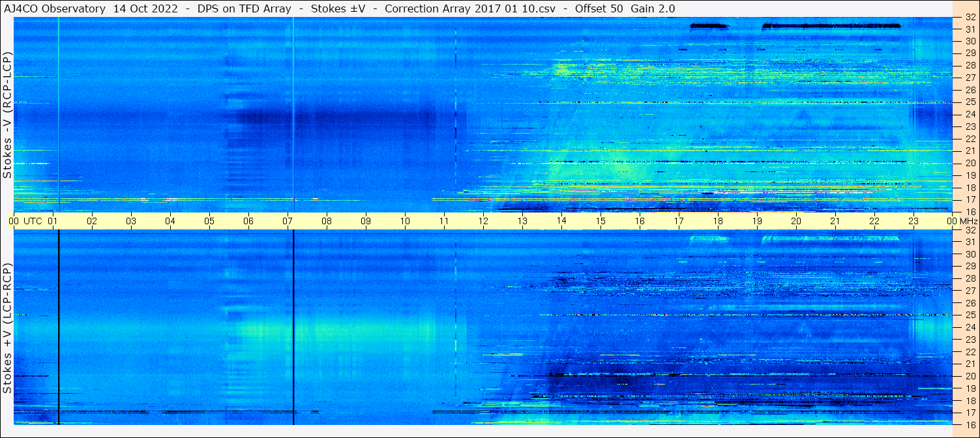Select the 06 hour tick on the time axis
The width and height of the screenshot is (980, 438).
[x=249, y=221]
